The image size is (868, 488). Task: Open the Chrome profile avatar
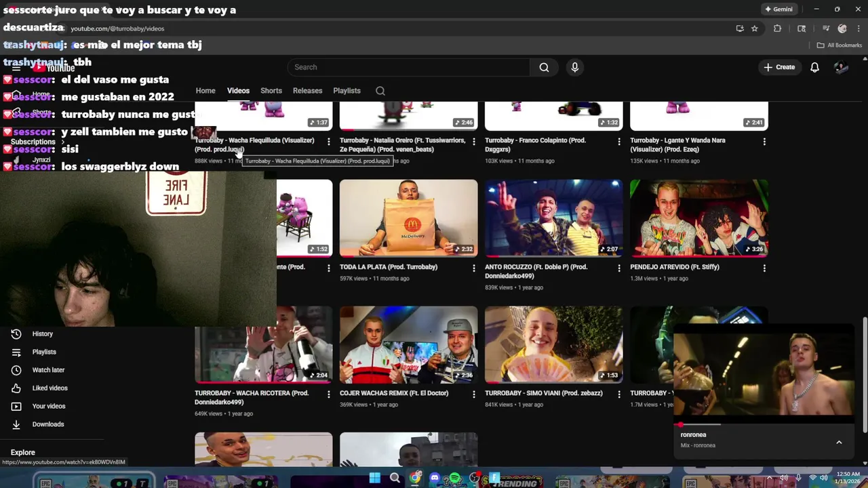point(842,28)
